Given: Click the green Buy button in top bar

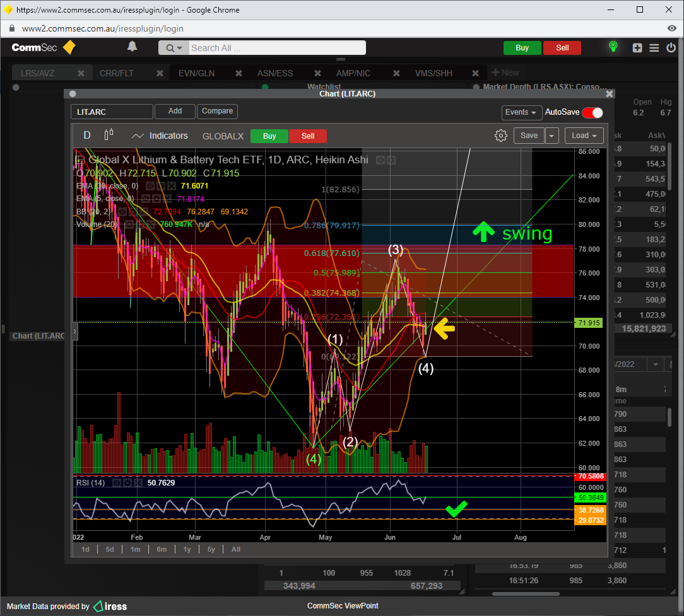Looking at the screenshot, I should point(522,48).
